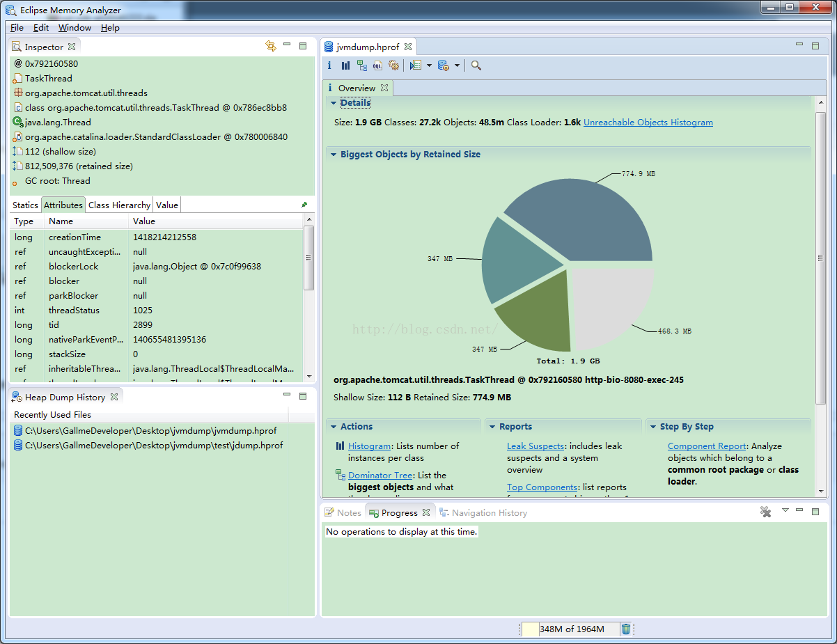Open the Overview pane toolbar icon
This screenshot has width=837, height=644.
(329, 65)
